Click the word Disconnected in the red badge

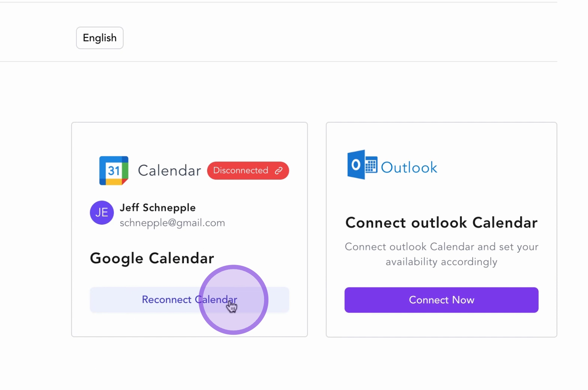[241, 170]
